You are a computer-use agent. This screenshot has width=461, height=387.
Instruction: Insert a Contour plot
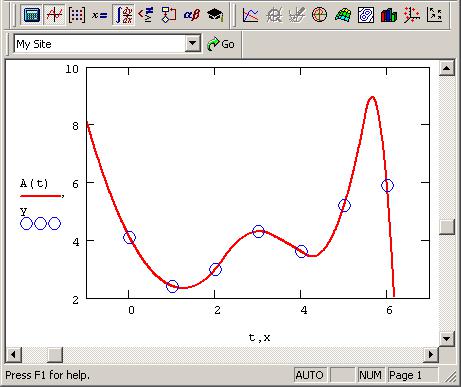[365, 14]
